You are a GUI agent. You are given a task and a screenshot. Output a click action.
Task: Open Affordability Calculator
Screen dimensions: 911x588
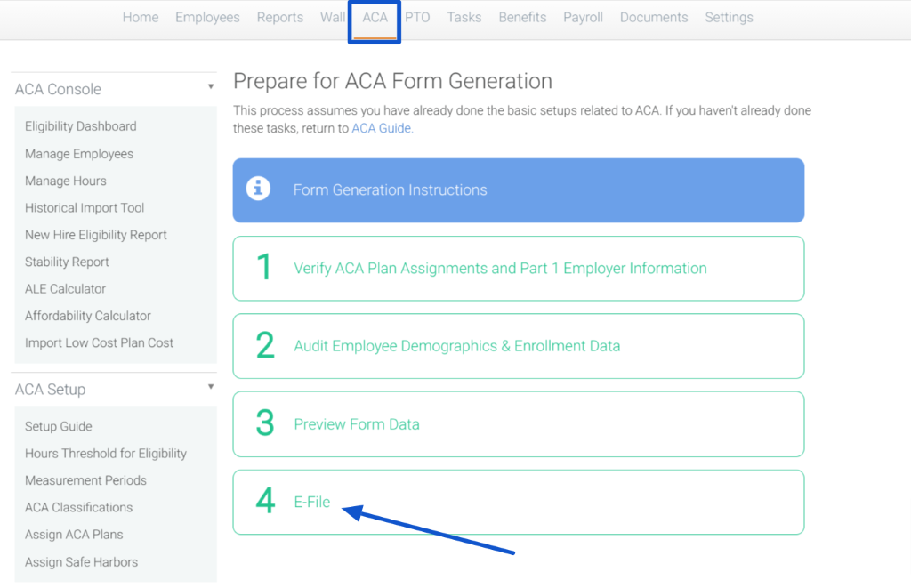point(88,316)
